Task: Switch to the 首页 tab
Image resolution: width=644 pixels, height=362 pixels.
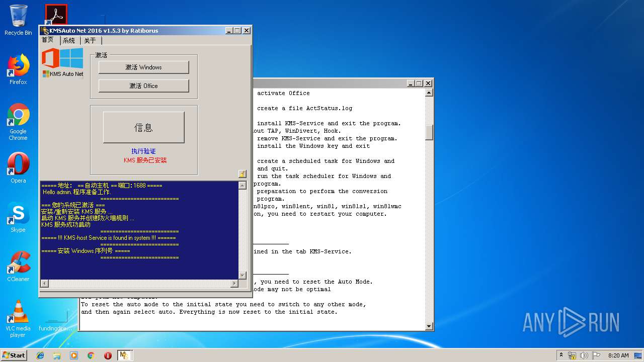Action: (x=48, y=40)
